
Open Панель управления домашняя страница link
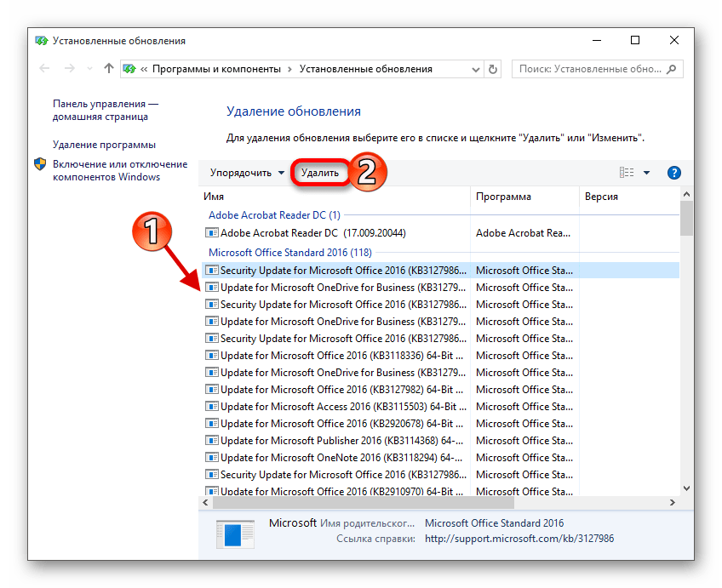click(105, 110)
